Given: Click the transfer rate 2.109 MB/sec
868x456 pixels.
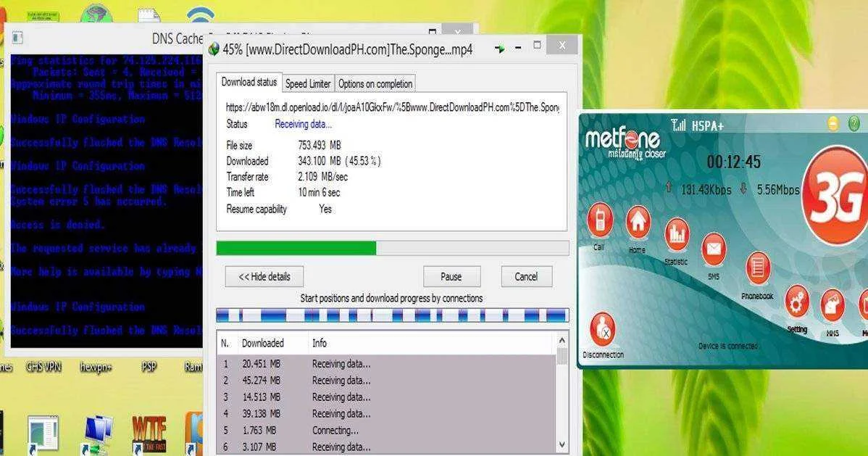Looking at the screenshot, I should 322,177.
